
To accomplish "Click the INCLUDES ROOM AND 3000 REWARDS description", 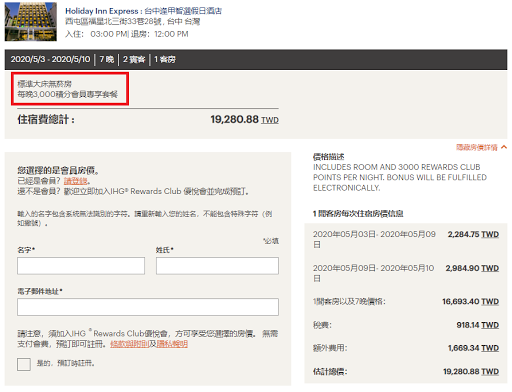I will (x=400, y=177).
